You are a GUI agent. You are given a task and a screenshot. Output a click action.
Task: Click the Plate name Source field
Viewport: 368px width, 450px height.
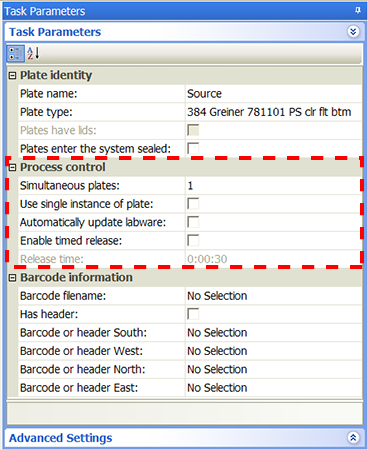click(273, 94)
